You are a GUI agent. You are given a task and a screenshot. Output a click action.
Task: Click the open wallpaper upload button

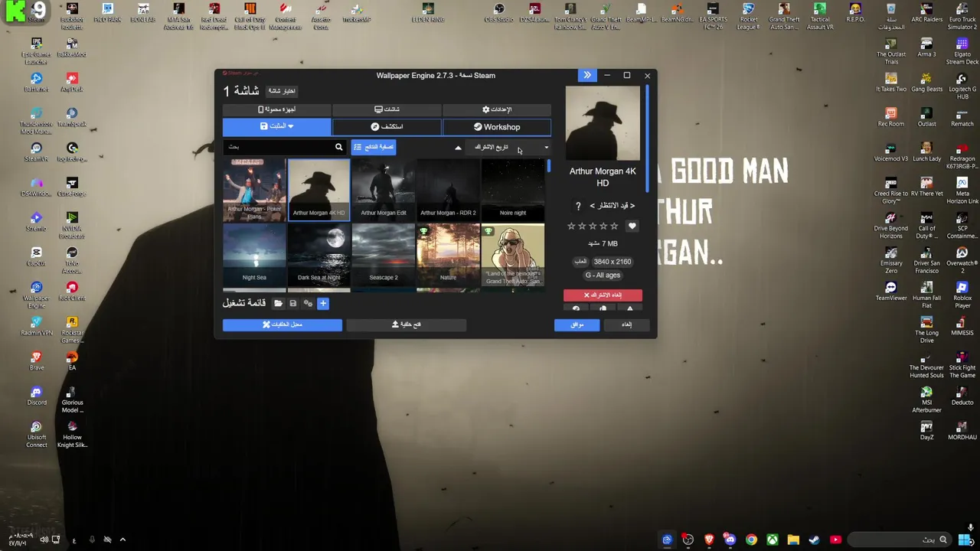(x=407, y=324)
